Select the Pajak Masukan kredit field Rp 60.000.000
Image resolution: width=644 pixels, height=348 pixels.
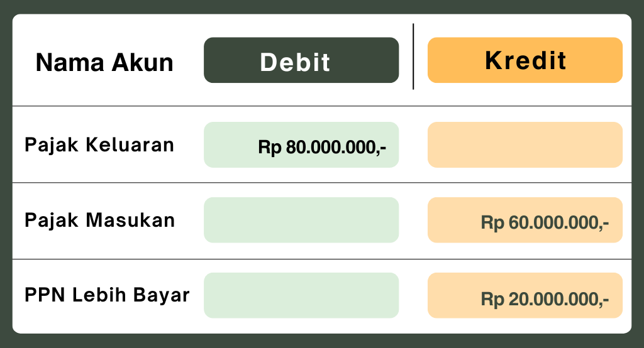(525, 220)
